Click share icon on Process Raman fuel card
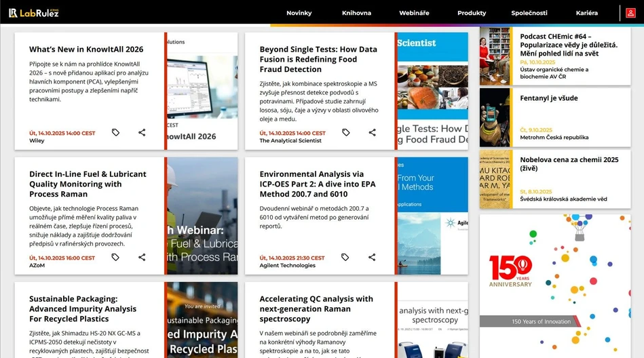 coord(142,257)
